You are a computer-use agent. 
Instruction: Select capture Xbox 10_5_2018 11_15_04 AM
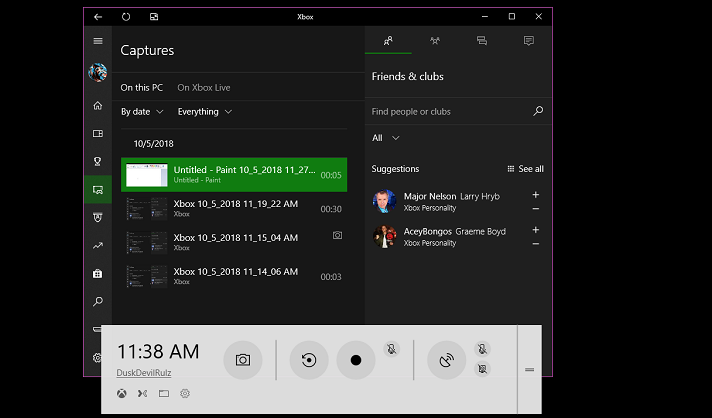point(234,243)
